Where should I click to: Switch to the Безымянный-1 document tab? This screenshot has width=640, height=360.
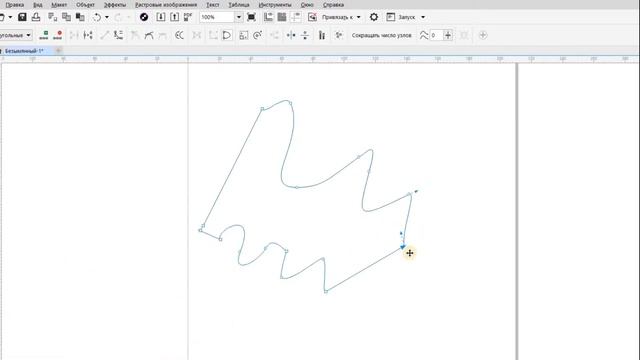pos(24,51)
